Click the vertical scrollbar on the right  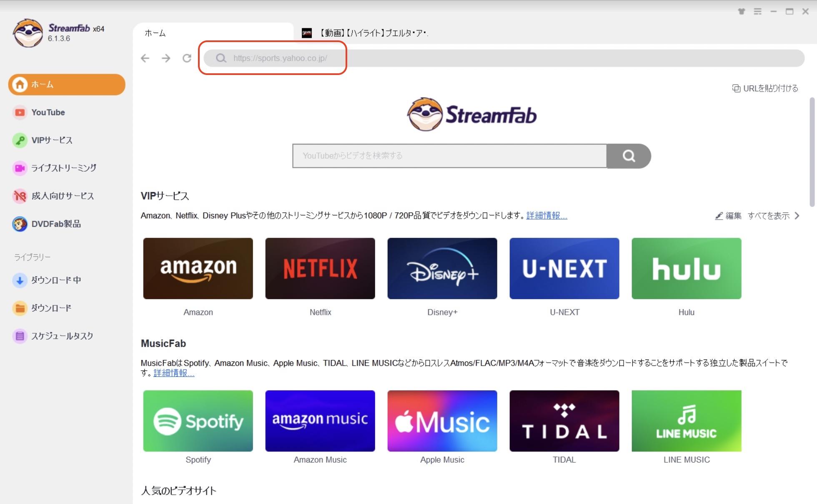point(812,152)
